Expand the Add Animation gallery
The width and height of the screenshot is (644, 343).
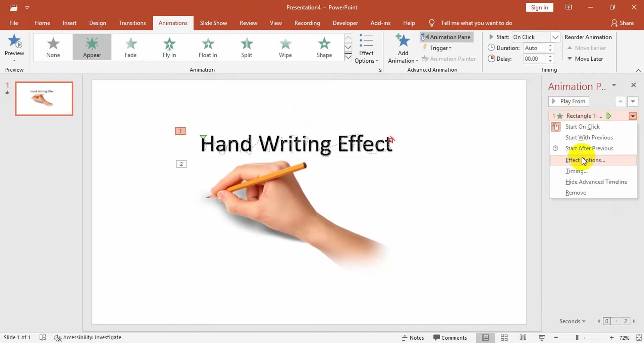[402, 47]
